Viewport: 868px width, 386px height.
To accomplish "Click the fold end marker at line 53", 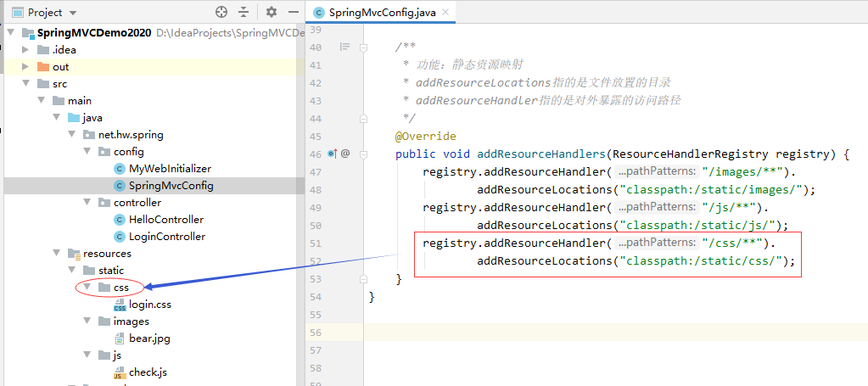I will pyautogui.click(x=364, y=278).
